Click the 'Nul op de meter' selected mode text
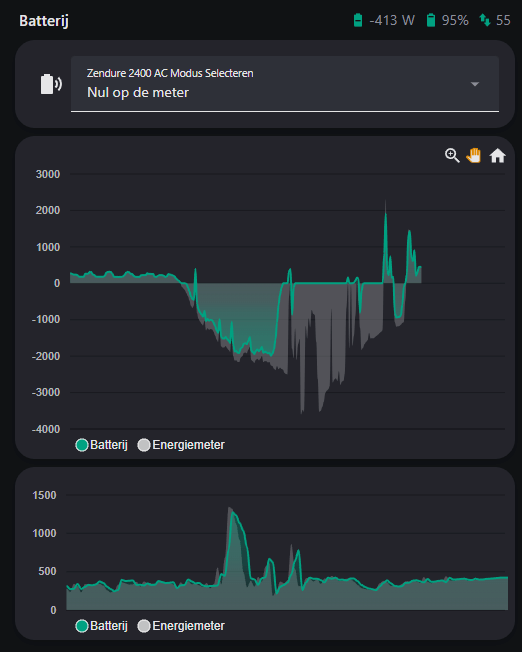This screenshot has width=522, height=652. pos(138,92)
